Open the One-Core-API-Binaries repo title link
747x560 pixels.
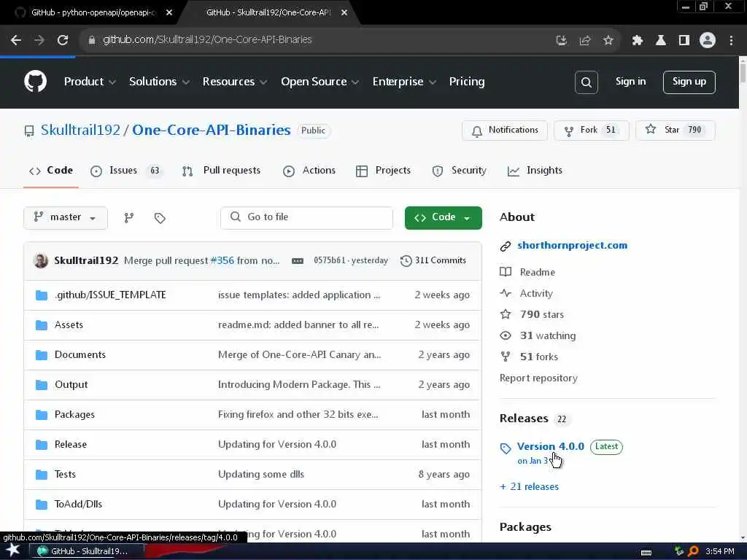211,130
